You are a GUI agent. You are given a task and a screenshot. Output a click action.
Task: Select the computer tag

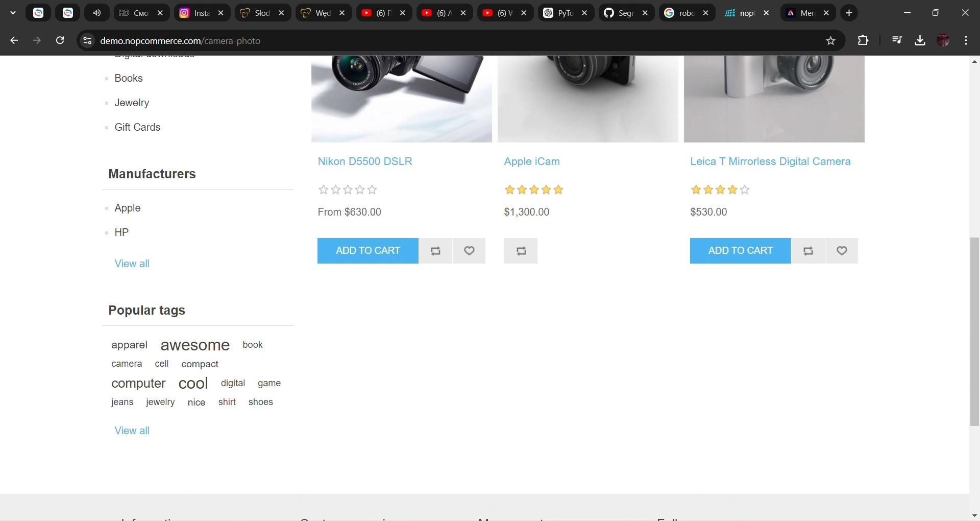tap(138, 384)
